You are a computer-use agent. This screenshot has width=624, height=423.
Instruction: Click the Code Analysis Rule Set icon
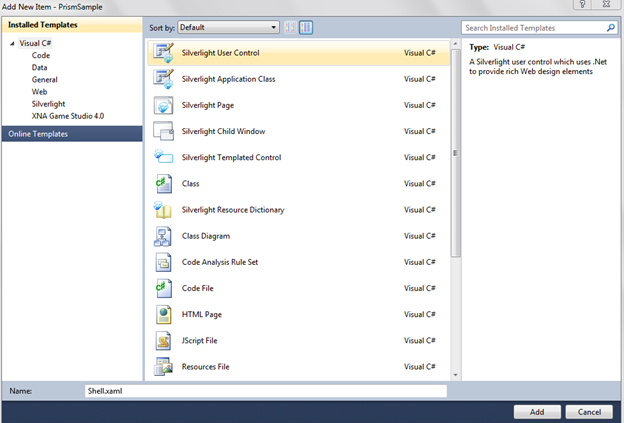tap(164, 262)
